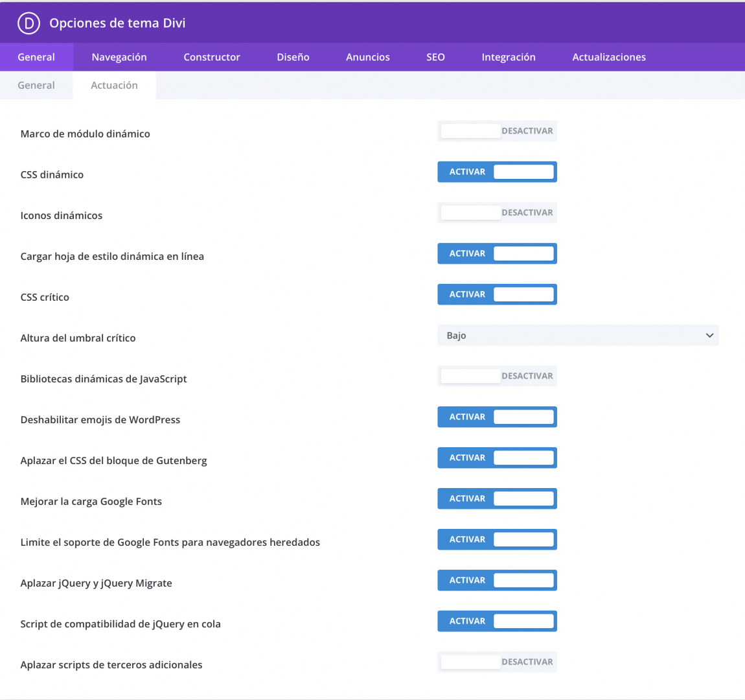Open the General main tab

pyautogui.click(x=36, y=57)
